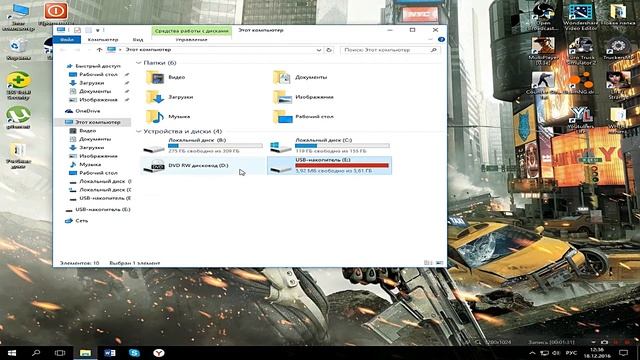
Task: Open Yandex Browser from the taskbar
Action: coord(159,353)
